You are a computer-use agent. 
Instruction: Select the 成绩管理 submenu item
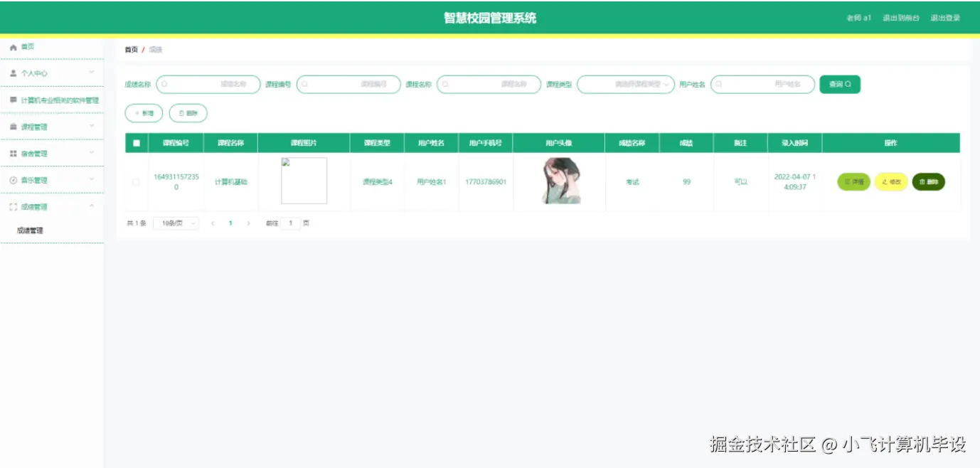(31, 230)
